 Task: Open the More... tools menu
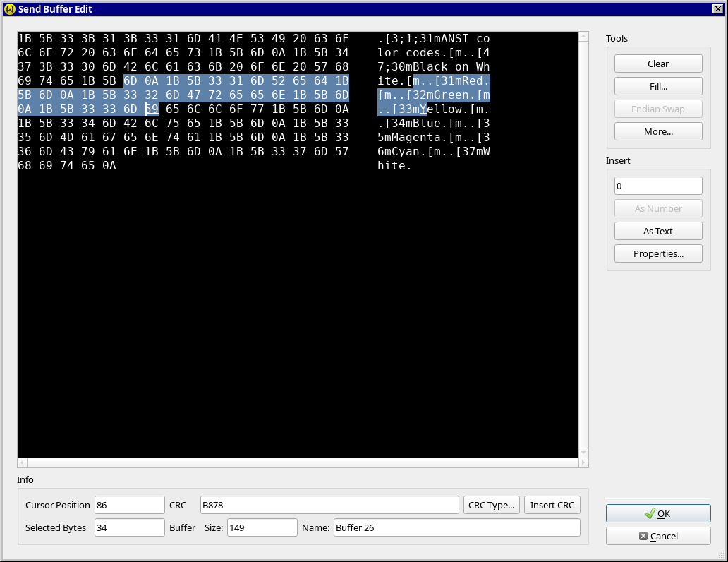tap(658, 131)
